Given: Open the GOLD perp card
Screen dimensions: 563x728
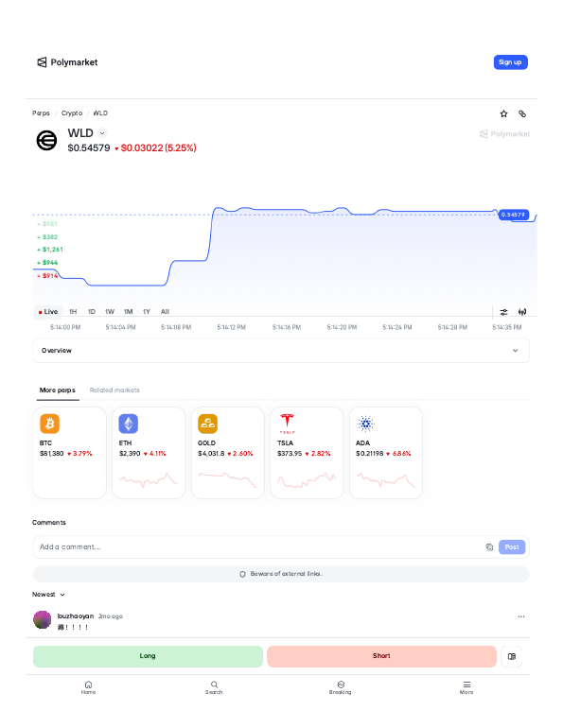Looking at the screenshot, I should 228,453.
